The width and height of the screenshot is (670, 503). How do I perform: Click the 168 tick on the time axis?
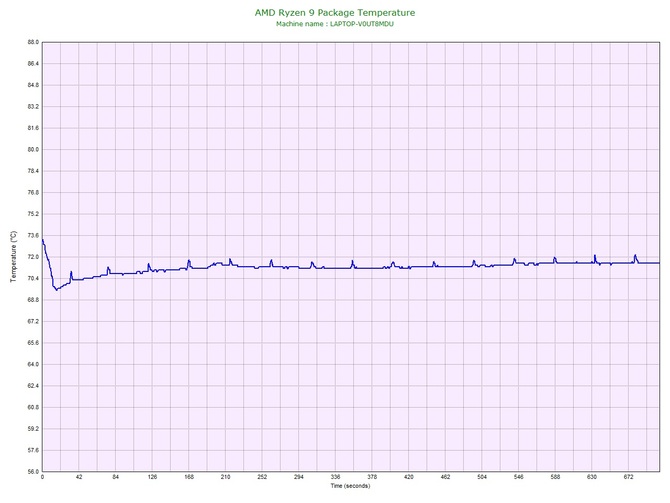[x=189, y=477]
